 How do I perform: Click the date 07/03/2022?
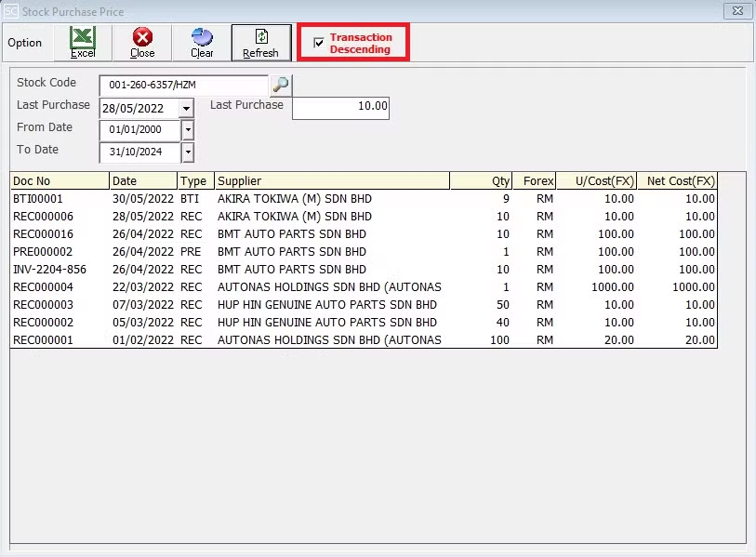142,305
